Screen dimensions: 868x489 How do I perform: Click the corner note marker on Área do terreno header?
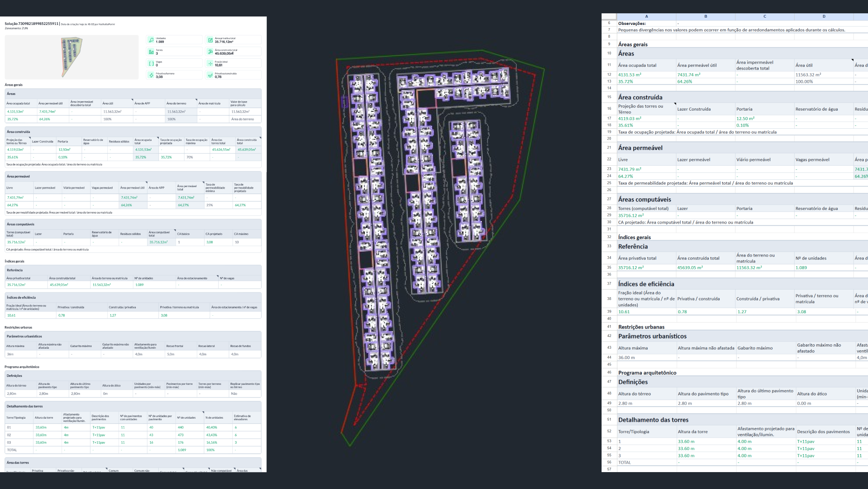coord(196,100)
